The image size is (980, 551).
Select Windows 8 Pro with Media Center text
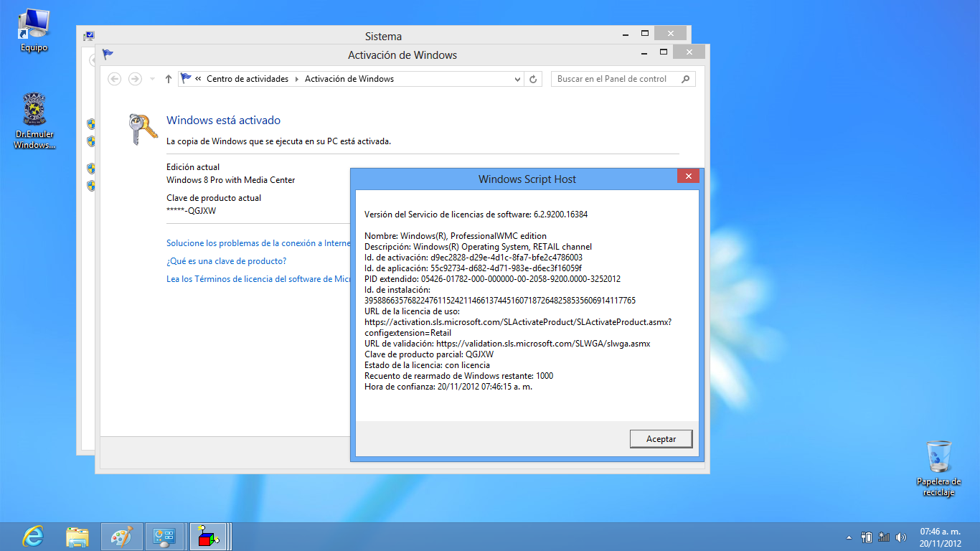click(230, 180)
